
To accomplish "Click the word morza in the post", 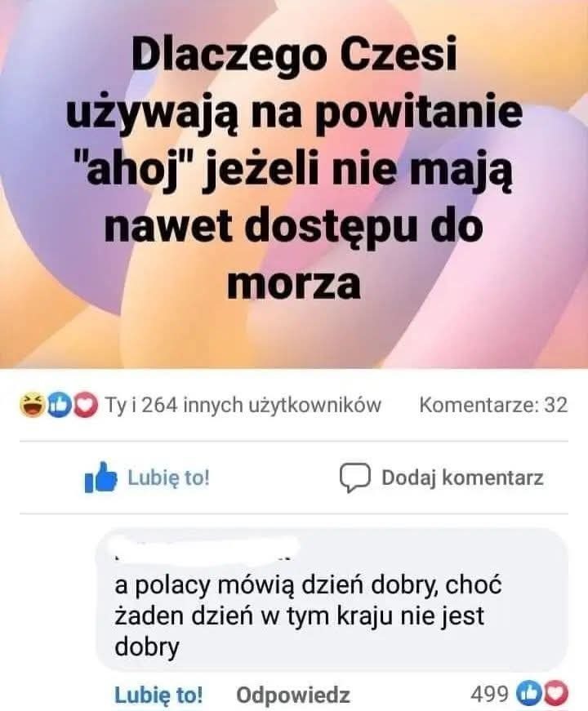I will click(x=294, y=283).
